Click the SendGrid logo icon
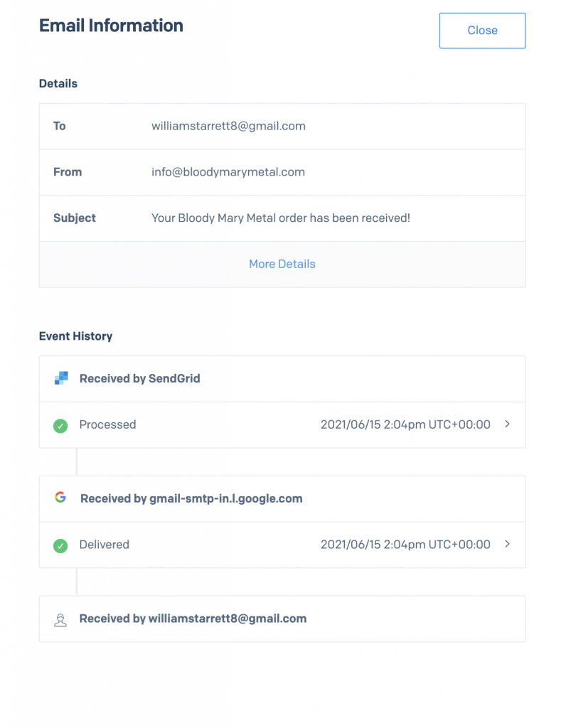This screenshot has width=571, height=728. pyautogui.click(x=61, y=378)
